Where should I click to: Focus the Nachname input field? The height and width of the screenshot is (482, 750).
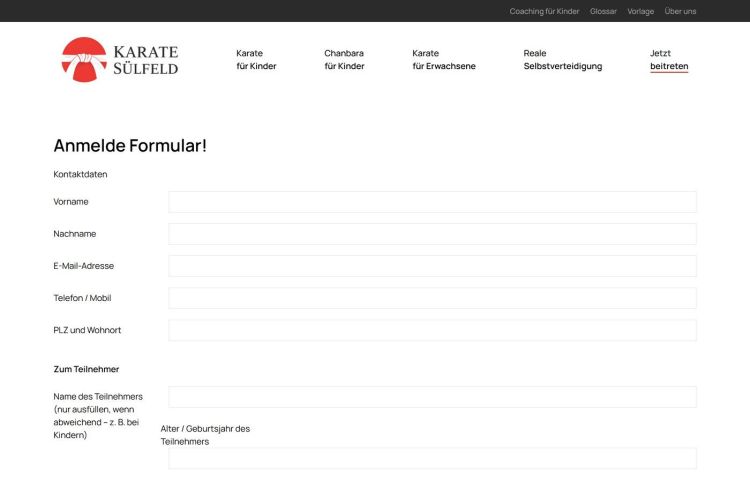(432, 234)
